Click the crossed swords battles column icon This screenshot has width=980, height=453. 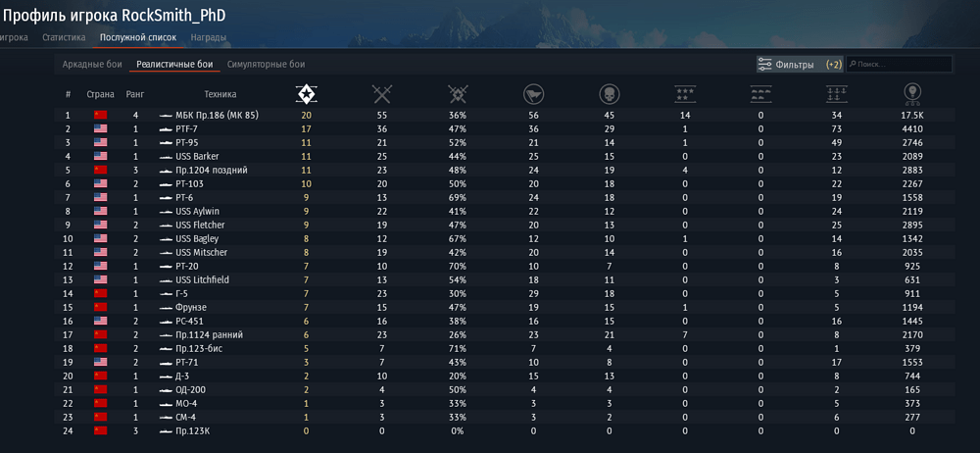pyautogui.click(x=382, y=94)
